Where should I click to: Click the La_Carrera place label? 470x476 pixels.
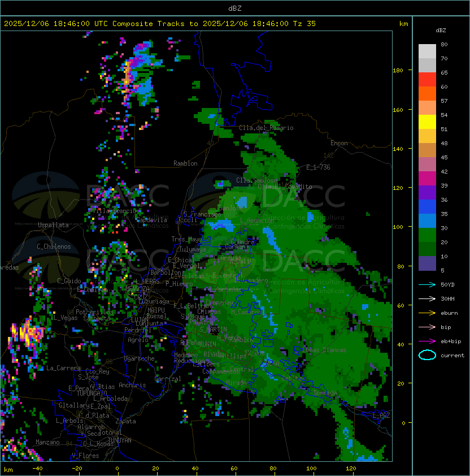coord(63,368)
